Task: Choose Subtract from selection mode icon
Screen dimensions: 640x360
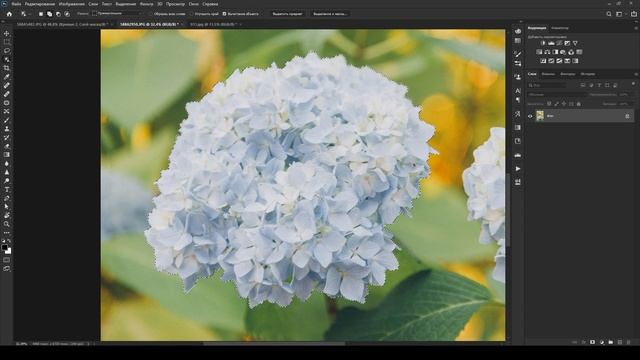Action: (x=58, y=14)
